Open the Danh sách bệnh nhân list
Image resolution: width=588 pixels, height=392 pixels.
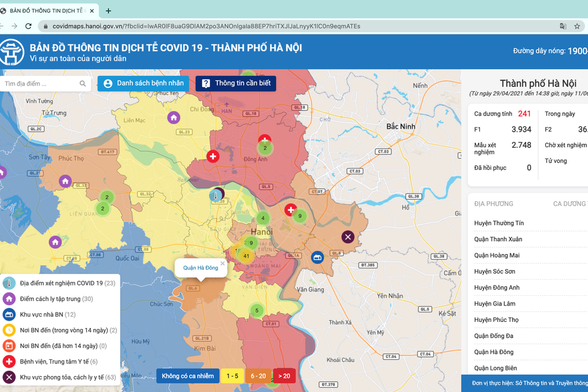[x=143, y=83]
